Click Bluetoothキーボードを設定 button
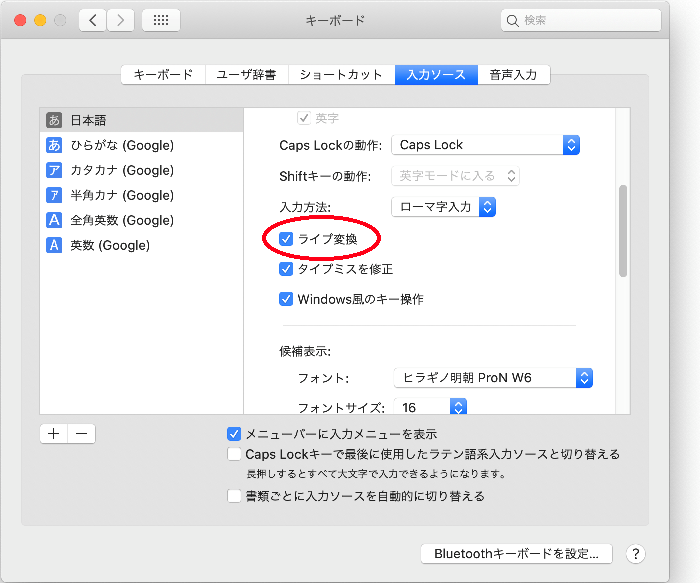700x583 pixels. tap(516, 553)
